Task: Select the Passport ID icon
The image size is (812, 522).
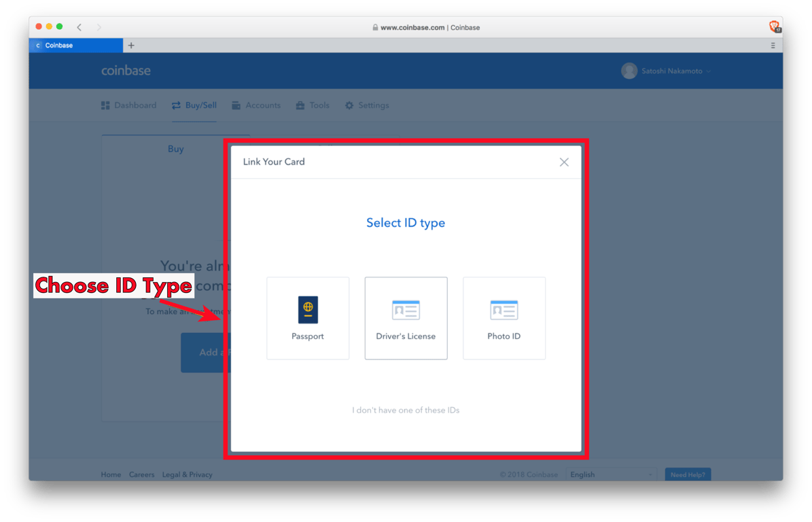Action: coord(308,309)
